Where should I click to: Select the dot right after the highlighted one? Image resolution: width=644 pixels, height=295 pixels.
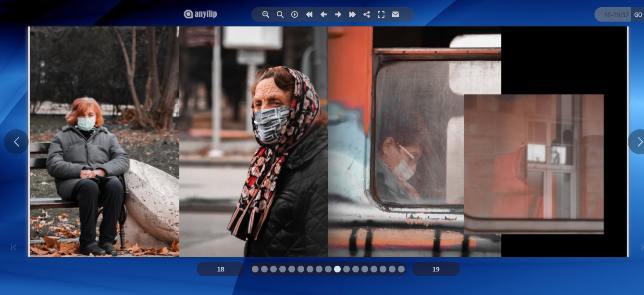[x=347, y=269]
